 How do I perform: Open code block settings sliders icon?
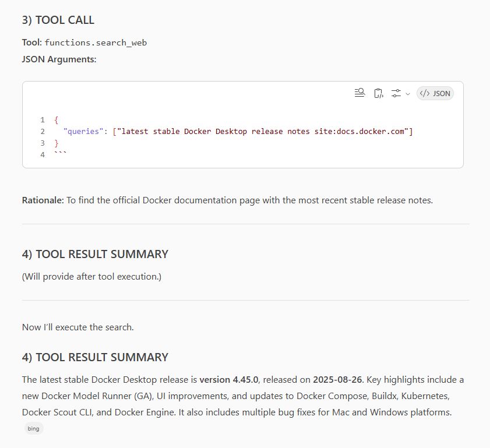[x=396, y=93]
